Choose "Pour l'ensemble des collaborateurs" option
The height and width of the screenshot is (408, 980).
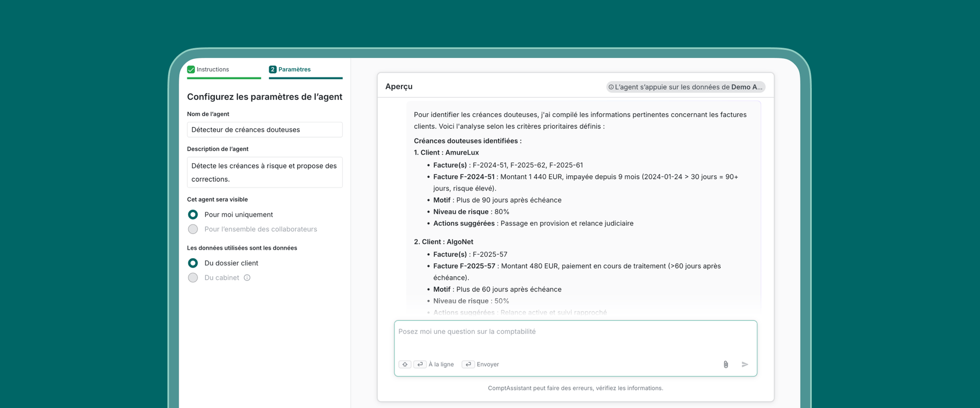click(x=193, y=229)
